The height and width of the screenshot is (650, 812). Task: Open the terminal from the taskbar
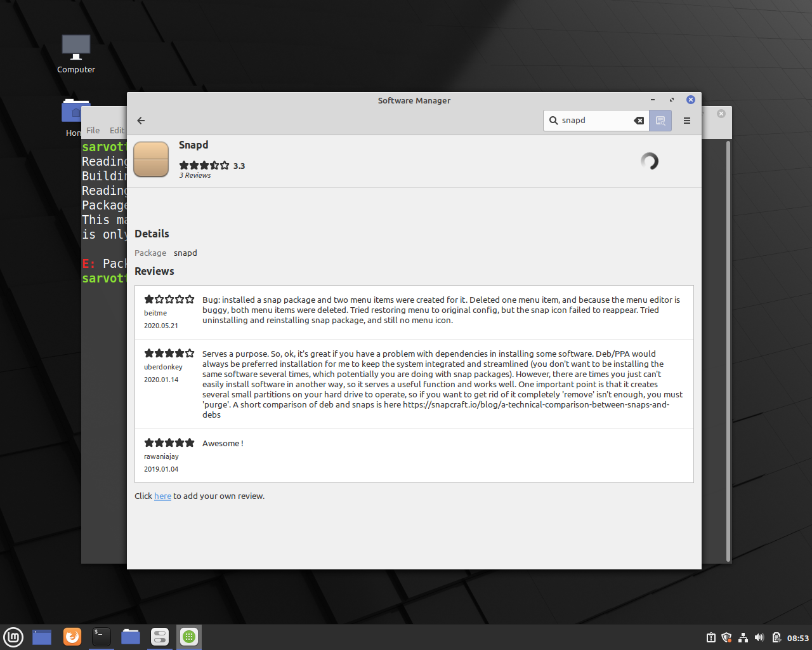click(101, 637)
